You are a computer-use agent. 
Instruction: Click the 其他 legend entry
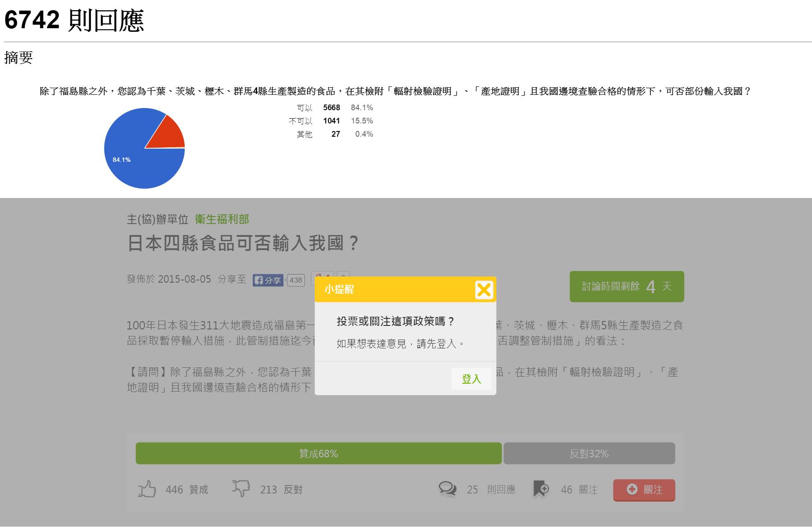click(x=304, y=134)
